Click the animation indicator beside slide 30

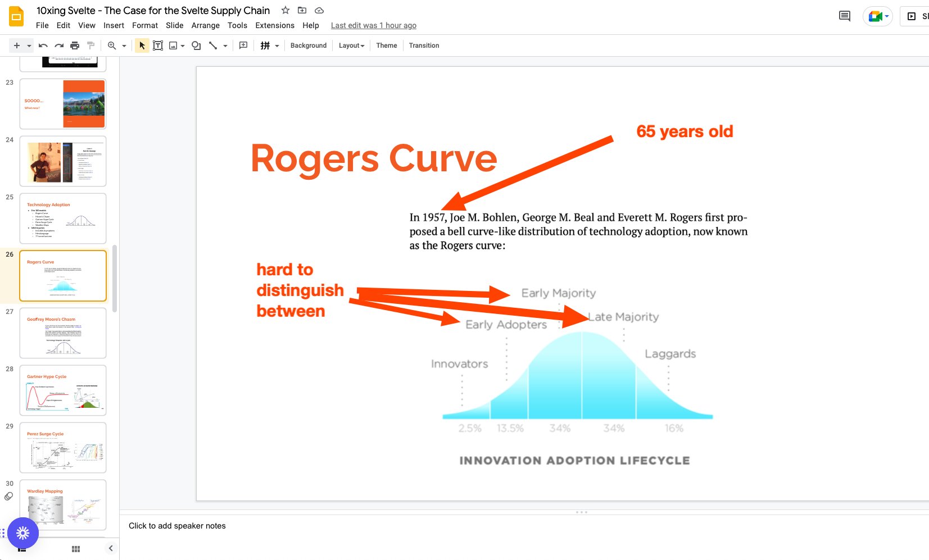click(8, 497)
